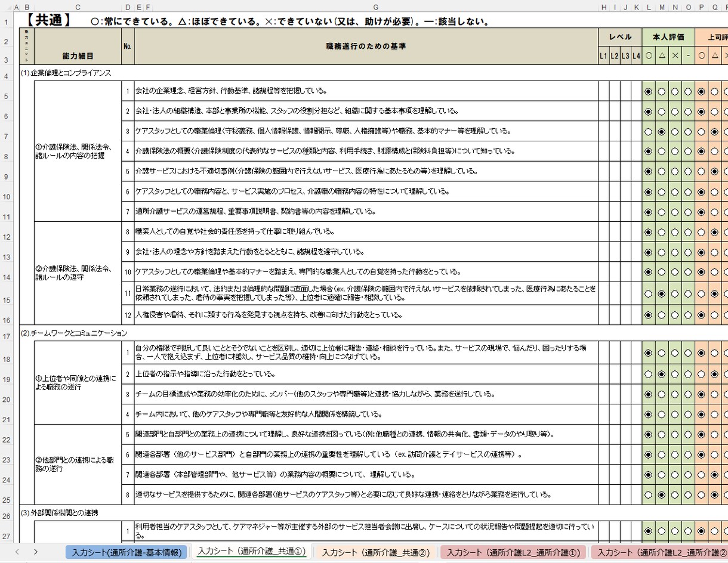Pick 本人評価 × radio in row 18

pos(675,353)
